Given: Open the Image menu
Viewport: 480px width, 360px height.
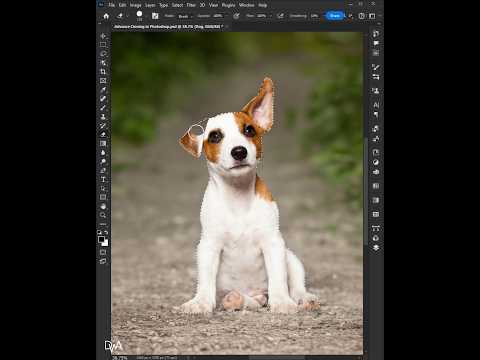Looking at the screenshot, I should [x=135, y=5].
